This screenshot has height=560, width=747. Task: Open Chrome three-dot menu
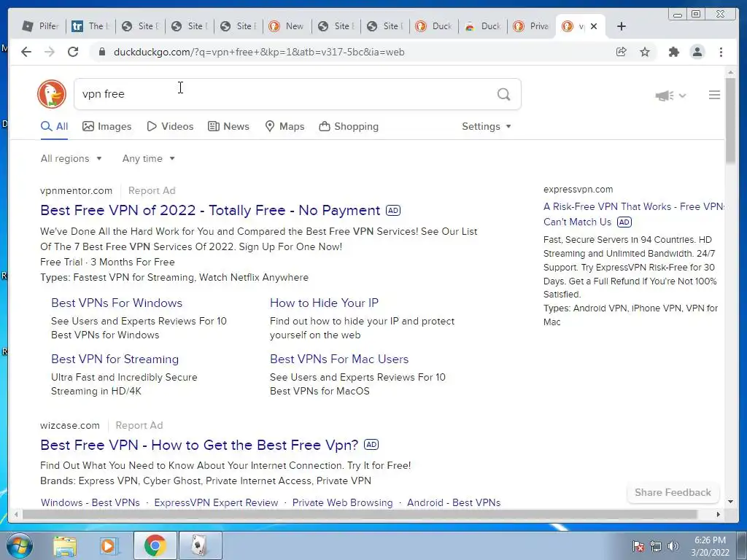click(721, 52)
